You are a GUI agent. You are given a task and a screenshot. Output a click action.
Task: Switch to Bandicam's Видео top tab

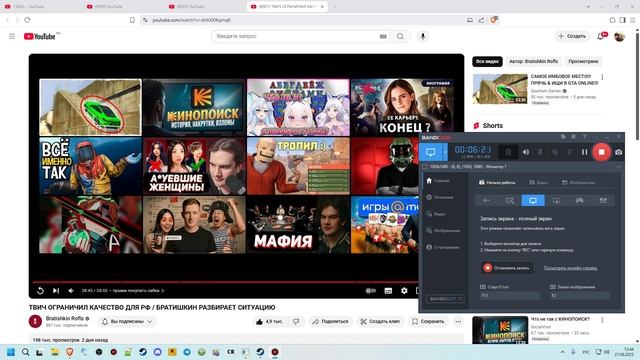click(x=539, y=182)
